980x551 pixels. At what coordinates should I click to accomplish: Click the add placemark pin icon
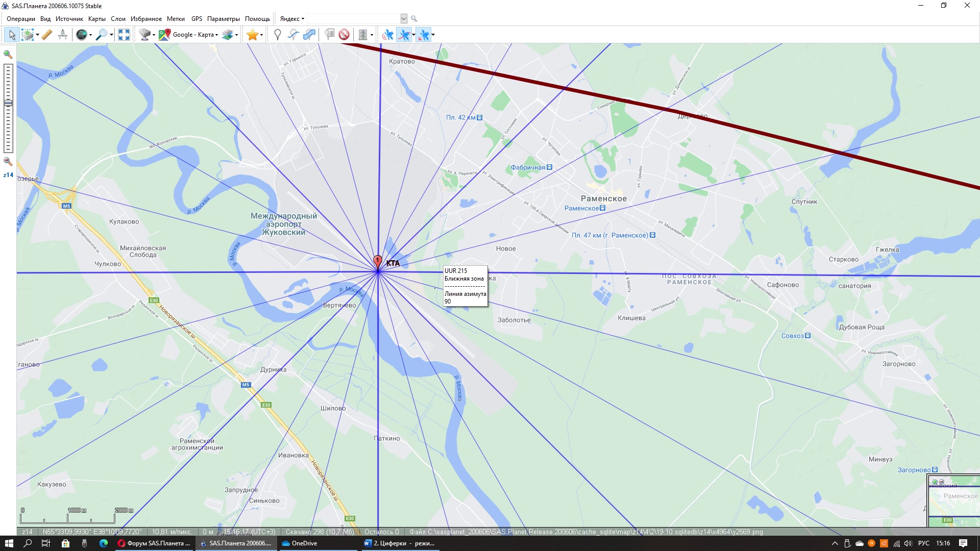click(x=277, y=35)
